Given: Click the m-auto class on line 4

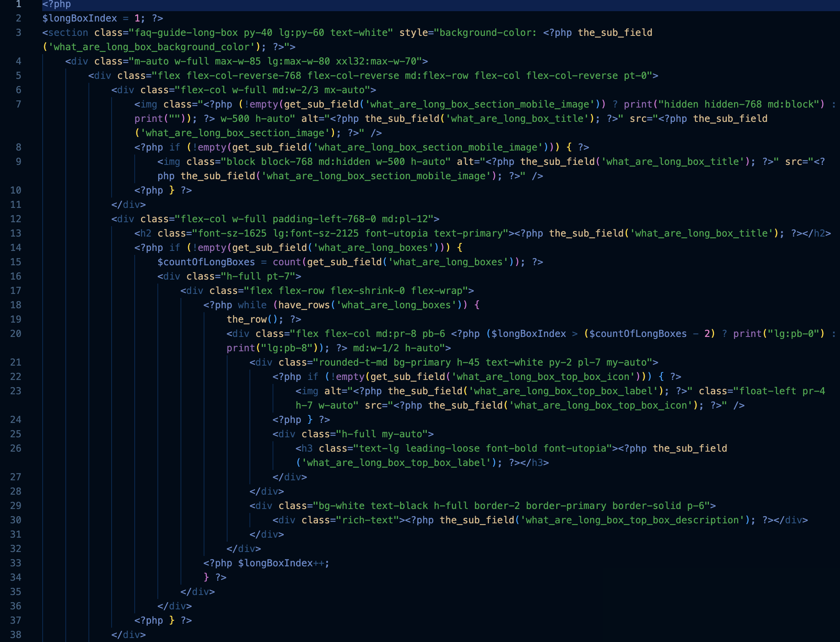Looking at the screenshot, I should (x=151, y=61).
